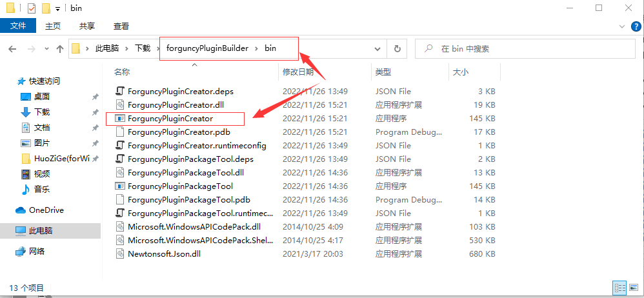Click the icon of ForguncyPluginPackageTool.deps

120,159
